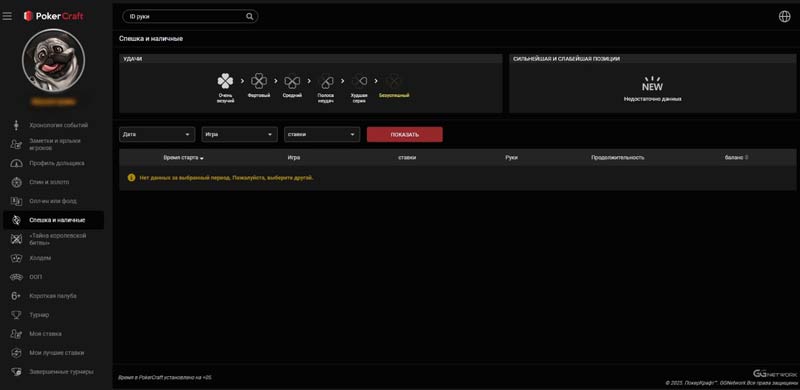
Task: Click the GGNetwork logo in footer
Action: click(774, 374)
